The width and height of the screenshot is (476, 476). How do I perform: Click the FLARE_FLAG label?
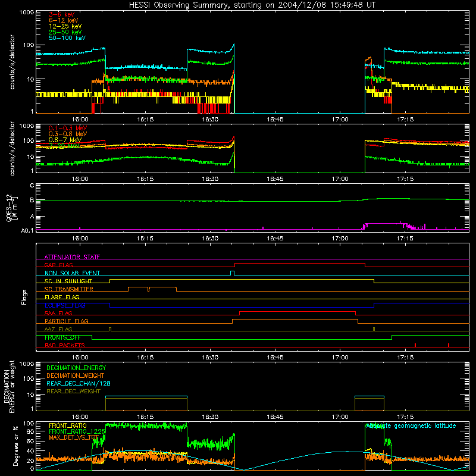62,297
